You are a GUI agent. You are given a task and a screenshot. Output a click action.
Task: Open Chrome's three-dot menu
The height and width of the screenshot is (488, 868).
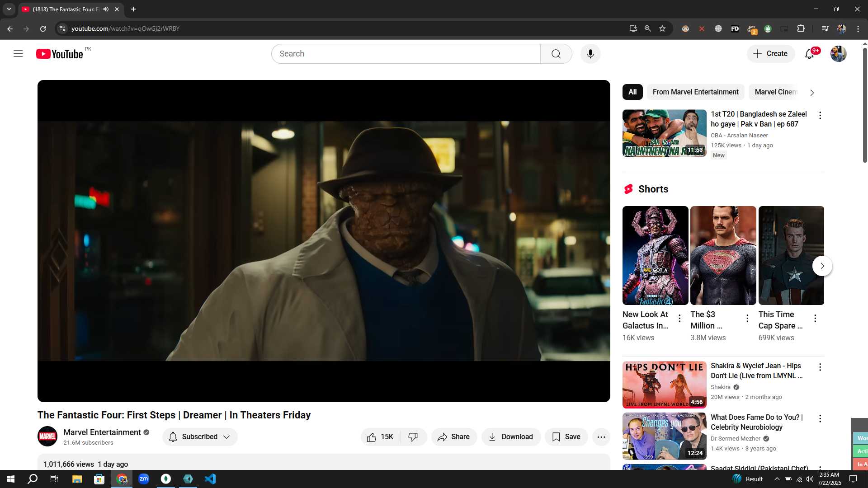[858, 28]
